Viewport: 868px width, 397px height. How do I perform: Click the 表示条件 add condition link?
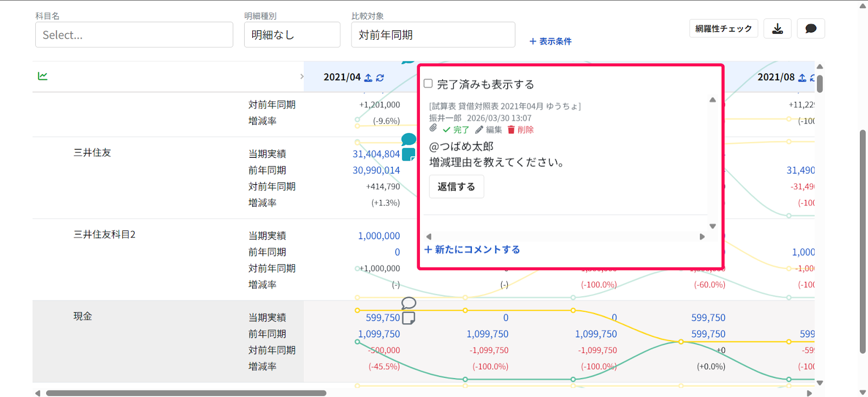550,41
